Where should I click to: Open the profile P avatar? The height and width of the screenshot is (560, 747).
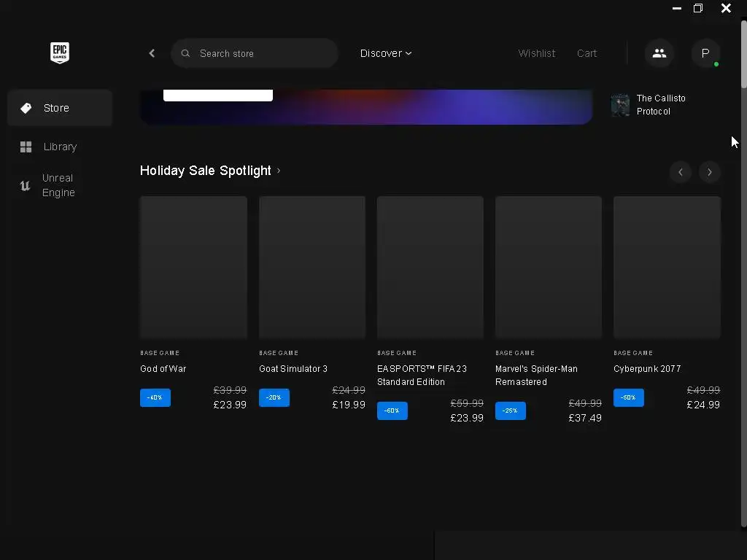tap(705, 53)
